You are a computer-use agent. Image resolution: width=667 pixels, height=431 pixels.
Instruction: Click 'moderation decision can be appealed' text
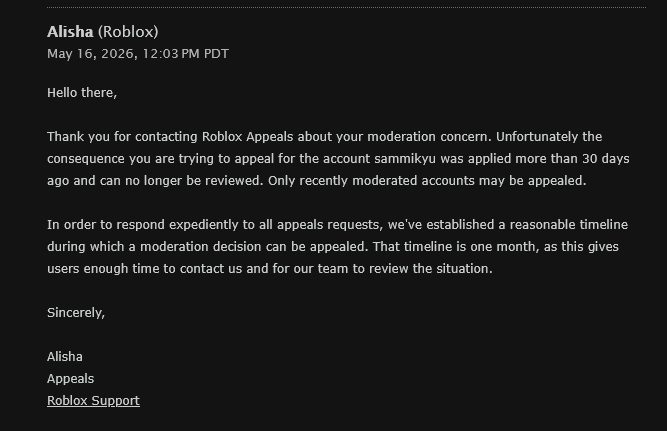tap(254, 247)
